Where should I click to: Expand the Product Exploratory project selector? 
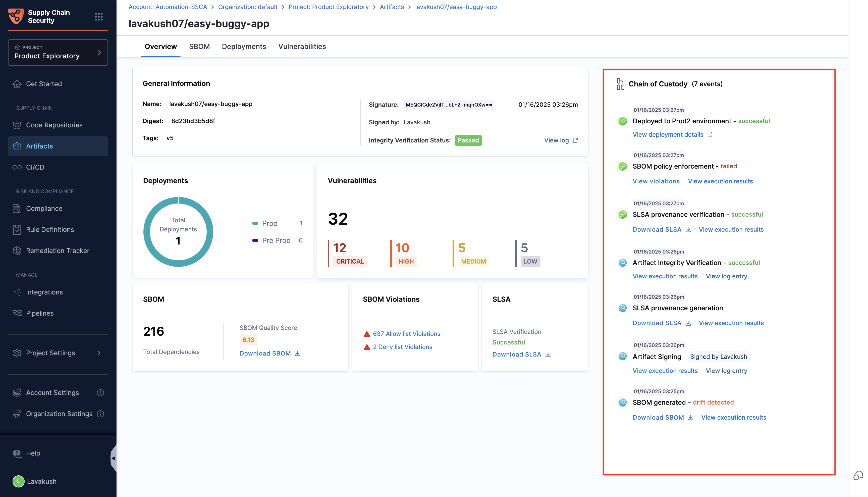click(x=99, y=52)
